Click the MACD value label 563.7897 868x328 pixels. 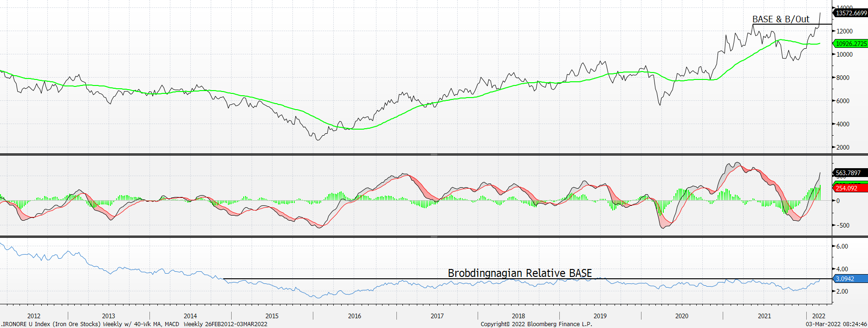point(850,173)
